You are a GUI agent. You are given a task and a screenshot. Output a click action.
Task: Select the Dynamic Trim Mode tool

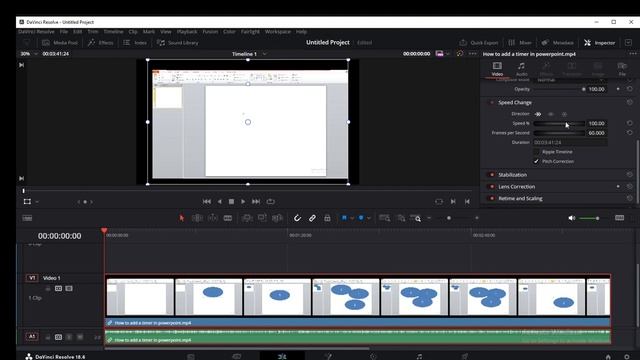point(213,218)
